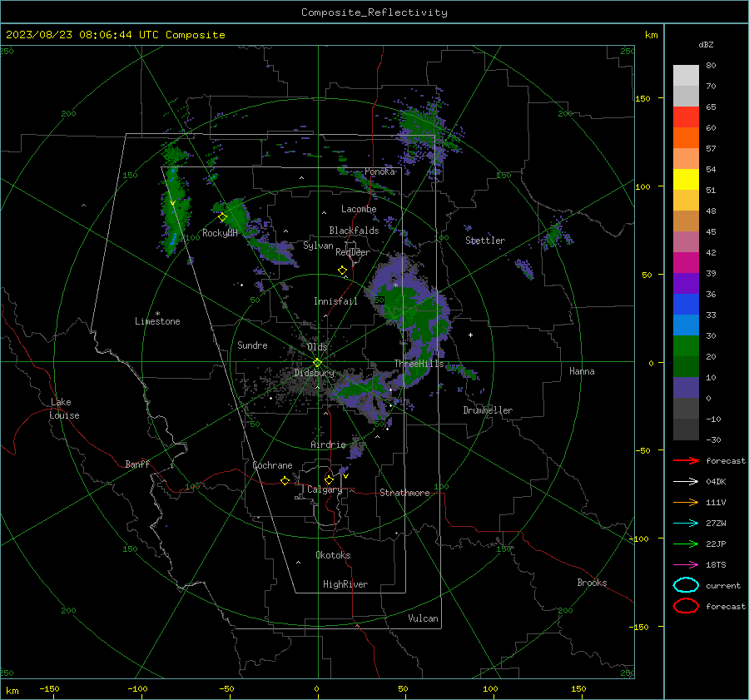Click the Vulcan label
Viewport: 749px width, 700px height.
point(423,618)
